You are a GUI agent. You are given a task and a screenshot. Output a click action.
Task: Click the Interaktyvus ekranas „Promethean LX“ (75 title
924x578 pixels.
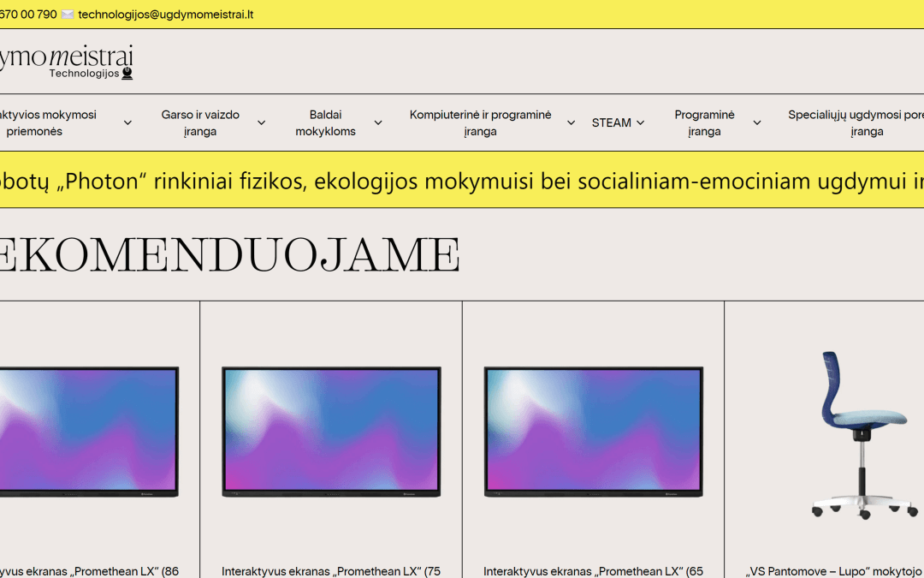[331, 571]
